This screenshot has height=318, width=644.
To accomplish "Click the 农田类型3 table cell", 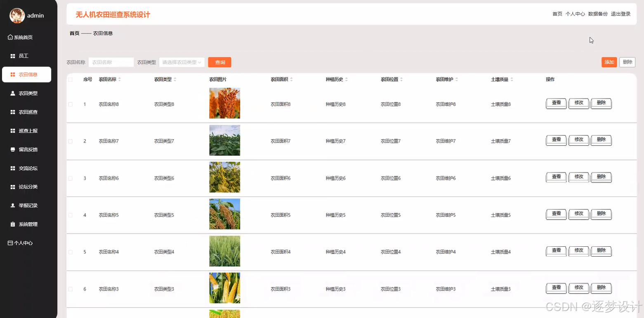I will pos(164,289).
